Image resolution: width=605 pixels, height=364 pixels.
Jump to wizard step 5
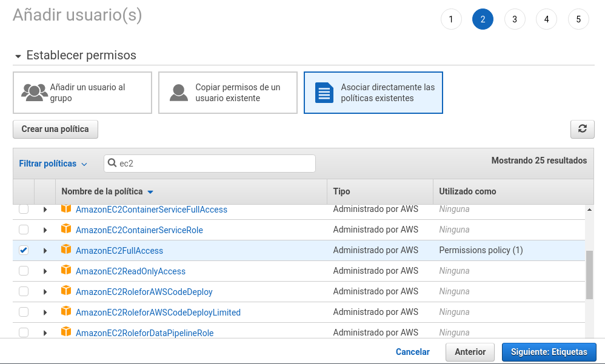578,19
